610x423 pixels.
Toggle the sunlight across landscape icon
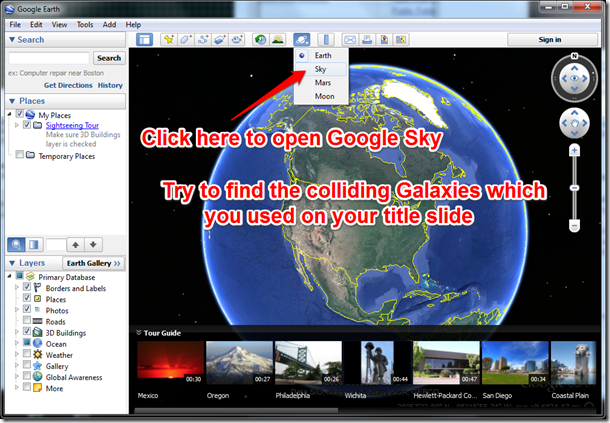coord(277,40)
